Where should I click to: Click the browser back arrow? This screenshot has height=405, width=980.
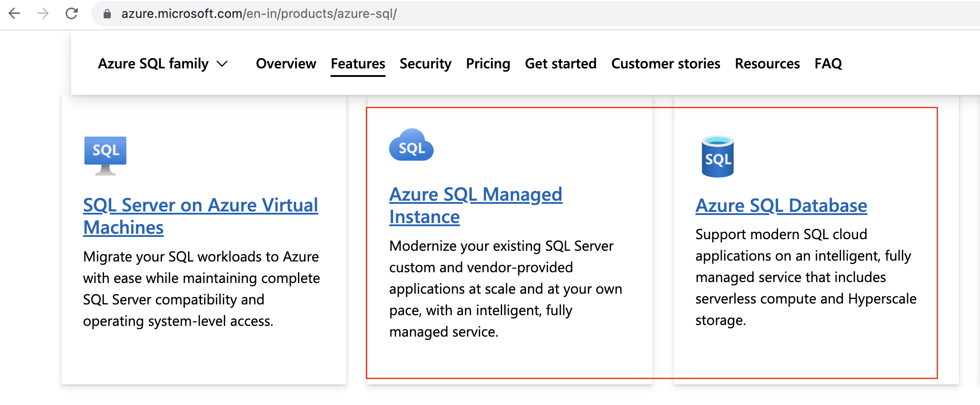[x=14, y=13]
